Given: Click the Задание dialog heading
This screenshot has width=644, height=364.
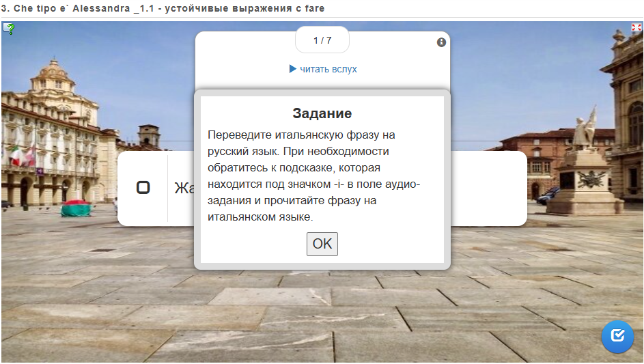Looking at the screenshot, I should pos(322,113).
